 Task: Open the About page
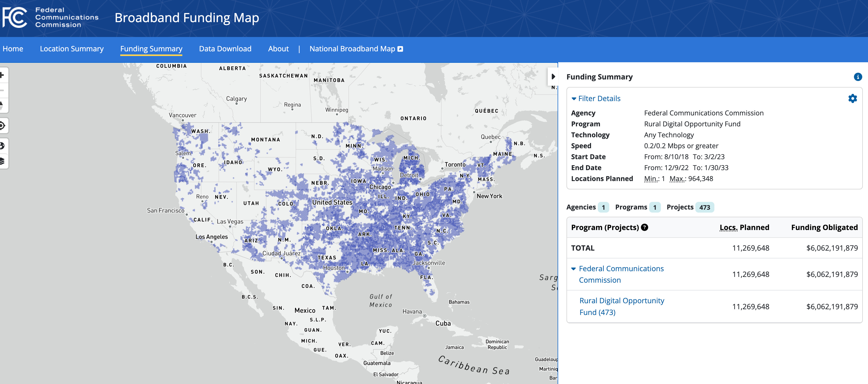pyautogui.click(x=278, y=49)
